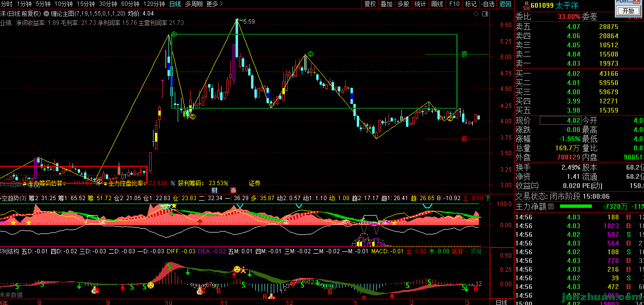644x305 pixels.
Task: Add stock to 自选 watchlist
Action: point(488,4)
